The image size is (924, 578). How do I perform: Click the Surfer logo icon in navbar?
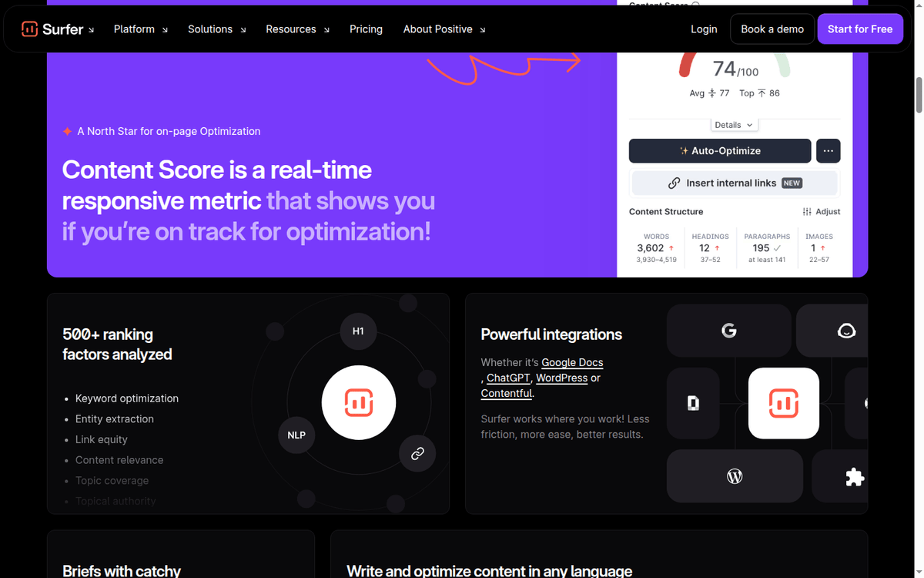click(x=29, y=29)
